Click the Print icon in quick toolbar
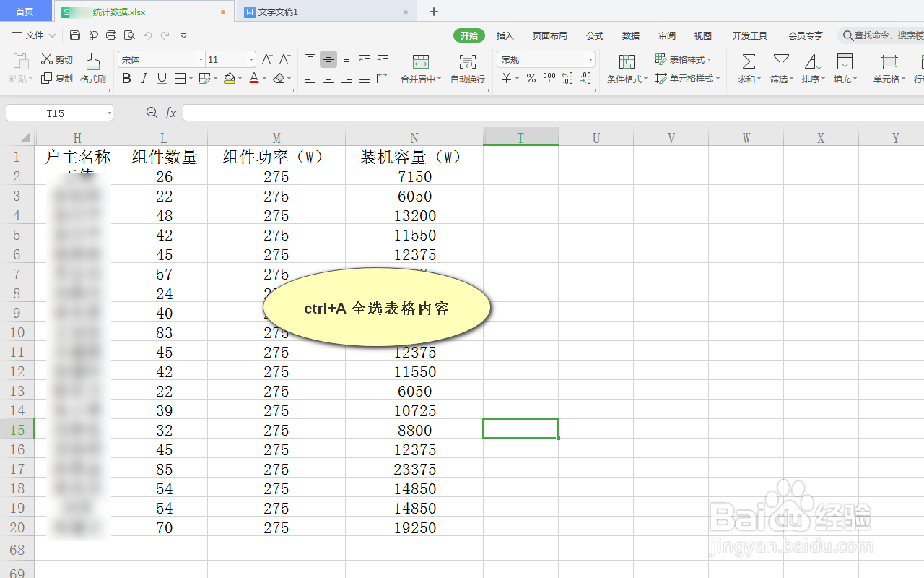 pos(111,35)
